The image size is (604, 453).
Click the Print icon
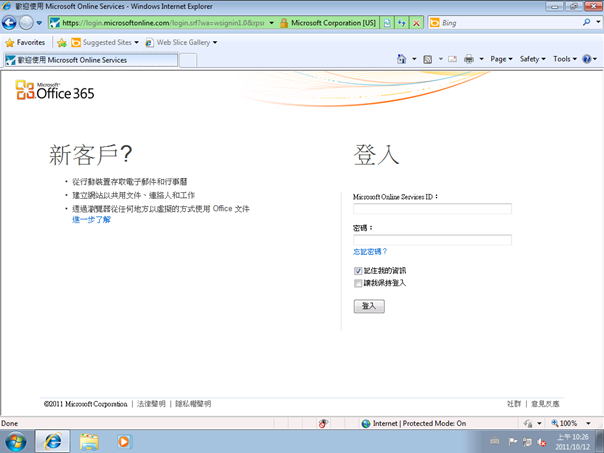[x=469, y=59]
